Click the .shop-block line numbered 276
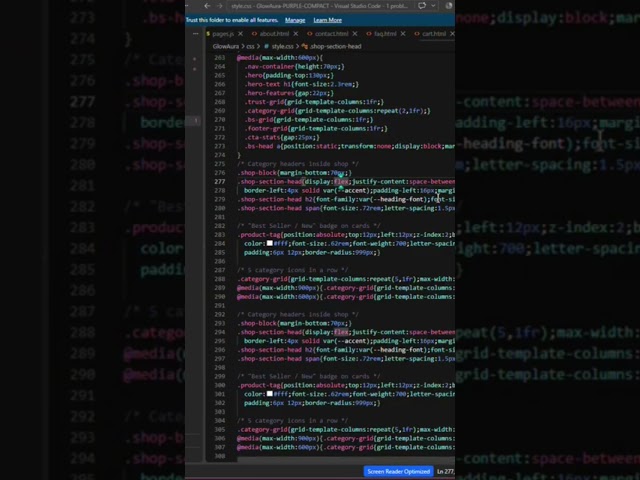 (294, 173)
